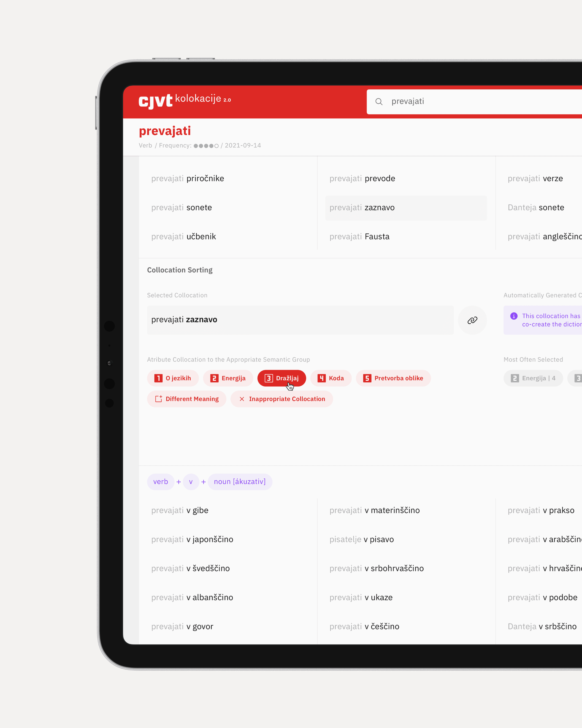Screen dimensions: 582x728
Task: Select the Dražljaj semantic group
Action: tap(282, 378)
